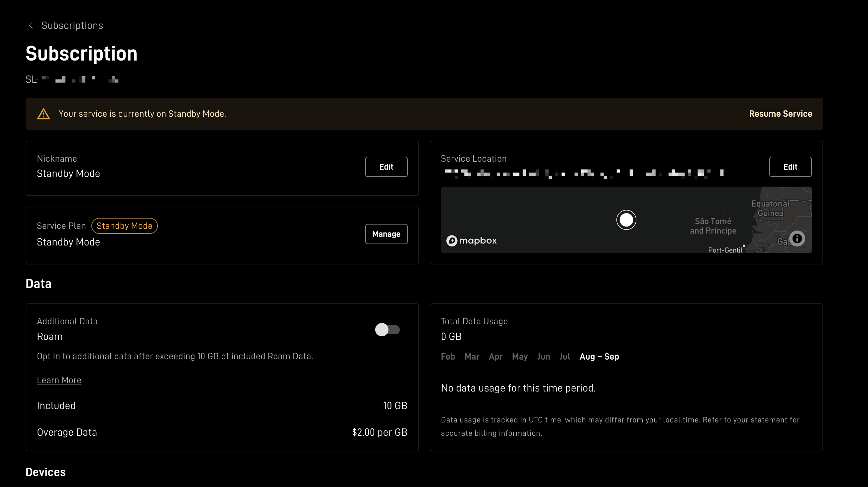This screenshot has width=868, height=487.
Task: Select the Jul usage period
Action: click(x=564, y=357)
